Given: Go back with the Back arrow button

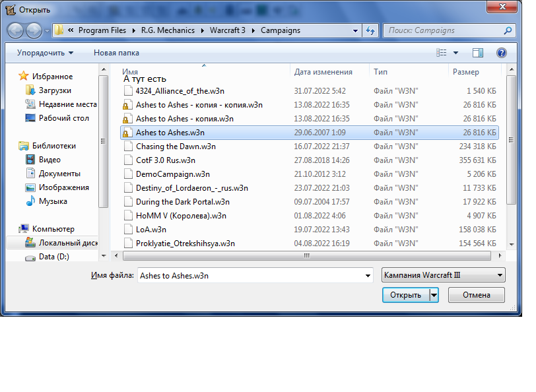Looking at the screenshot, I should point(15,30).
